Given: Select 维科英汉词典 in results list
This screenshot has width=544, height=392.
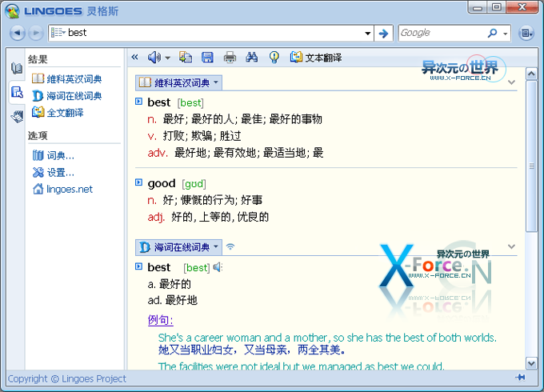Looking at the screenshot, I should (66, 78).
